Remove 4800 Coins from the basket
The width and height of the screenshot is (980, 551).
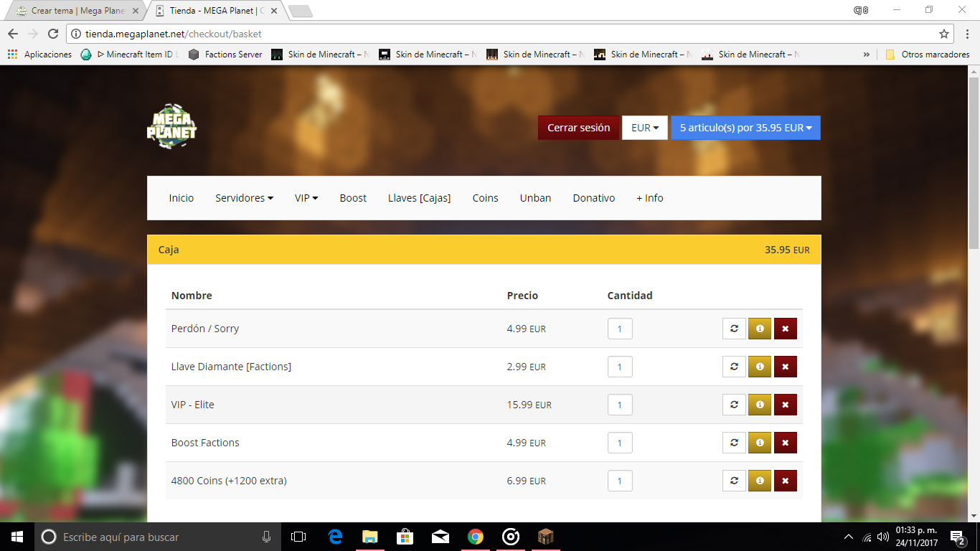point(786,481)
